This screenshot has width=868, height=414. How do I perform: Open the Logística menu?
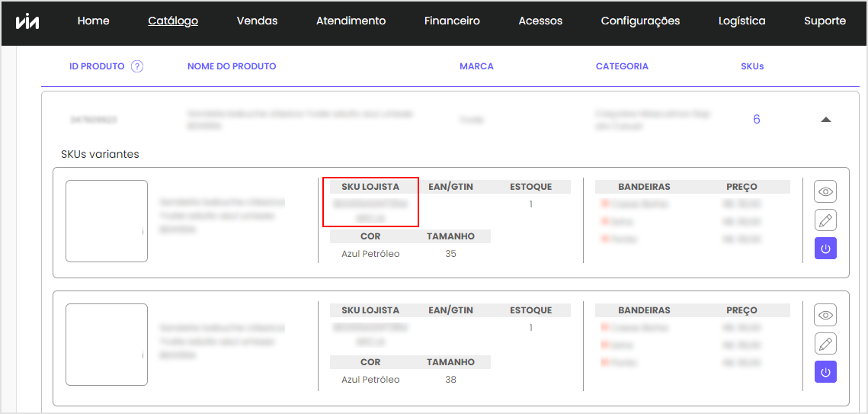(x=741, y=21)
